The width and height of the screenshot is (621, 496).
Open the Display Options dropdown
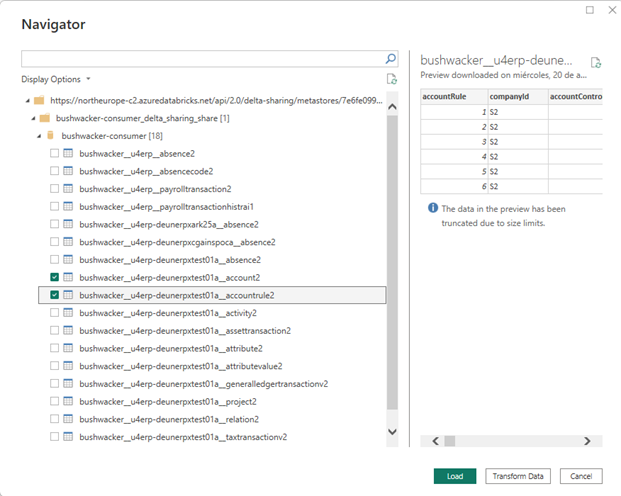click(56, 79)
